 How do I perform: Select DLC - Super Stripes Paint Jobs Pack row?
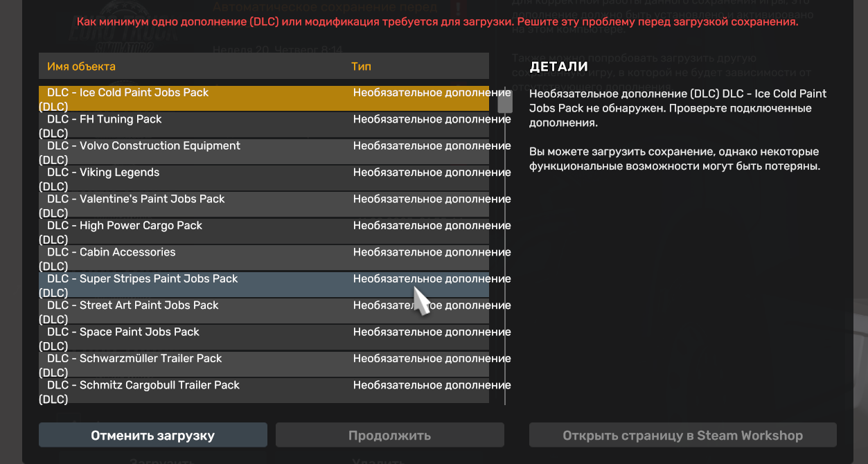pos(264,285)
